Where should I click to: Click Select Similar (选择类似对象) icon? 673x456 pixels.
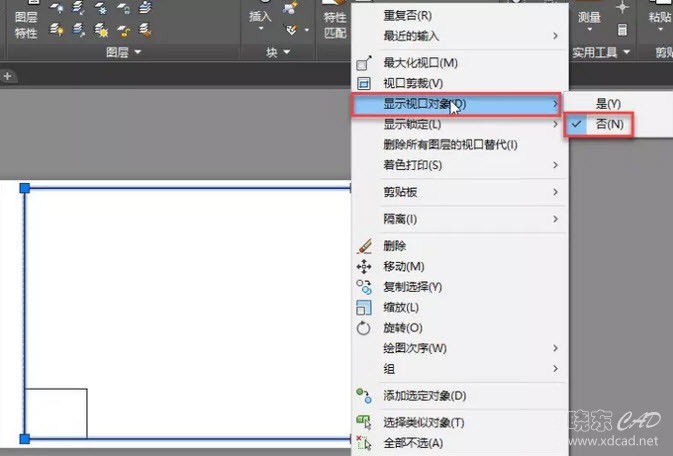(364, 423)
